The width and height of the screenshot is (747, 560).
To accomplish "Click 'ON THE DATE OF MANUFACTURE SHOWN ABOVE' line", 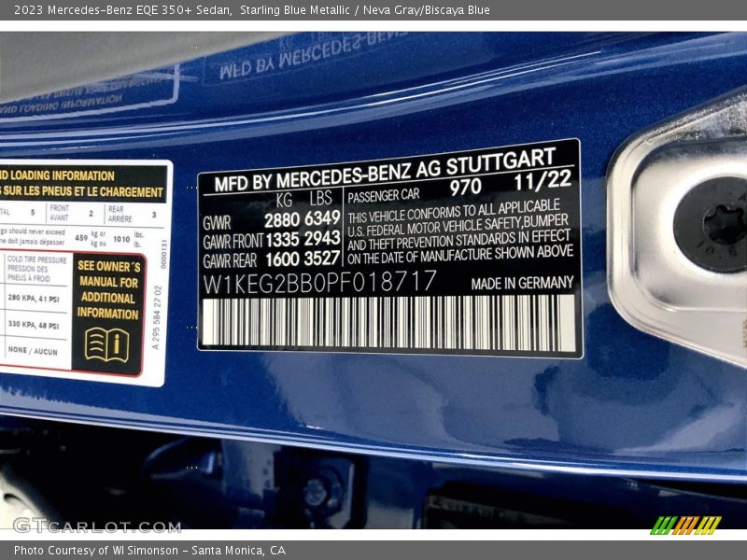I will click(460, 255).
